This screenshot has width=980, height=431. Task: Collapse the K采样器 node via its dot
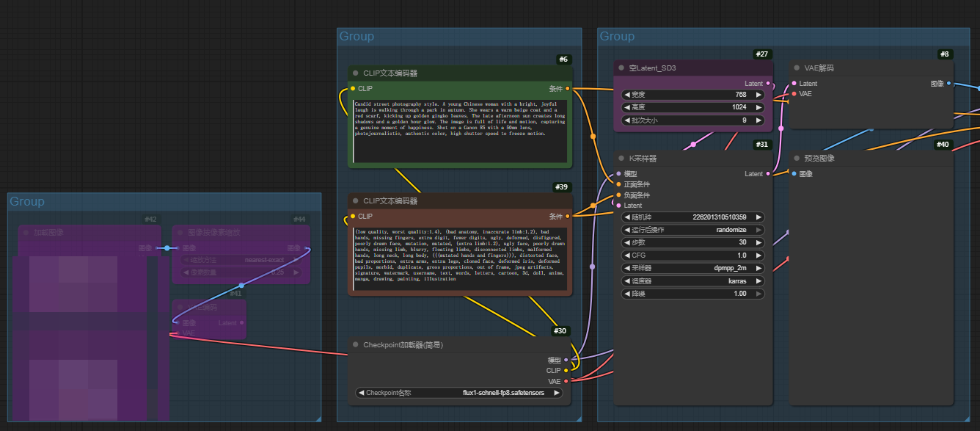621,159
